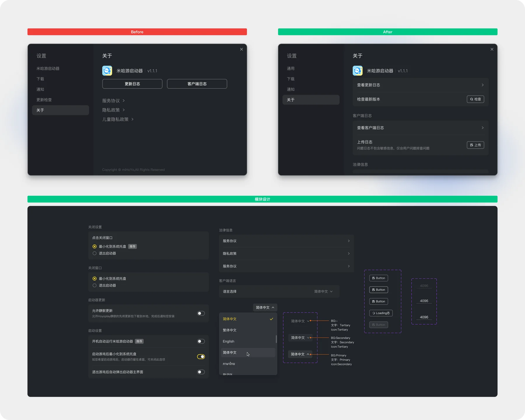The height and width of the screenshot is (420, 525).
Task: Click the third Button sample in dashed box
Action: (379, 302)
